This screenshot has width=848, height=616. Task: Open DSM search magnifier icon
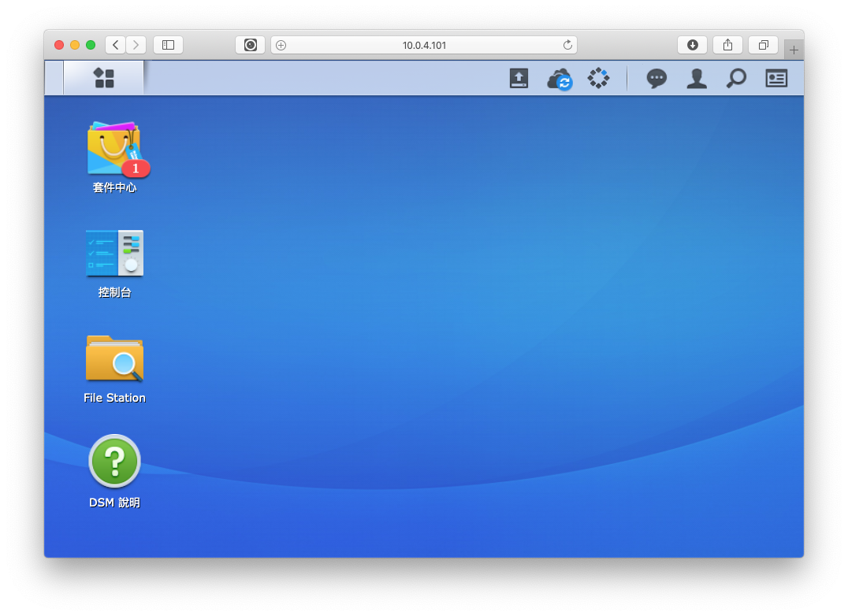pos(736,78)
